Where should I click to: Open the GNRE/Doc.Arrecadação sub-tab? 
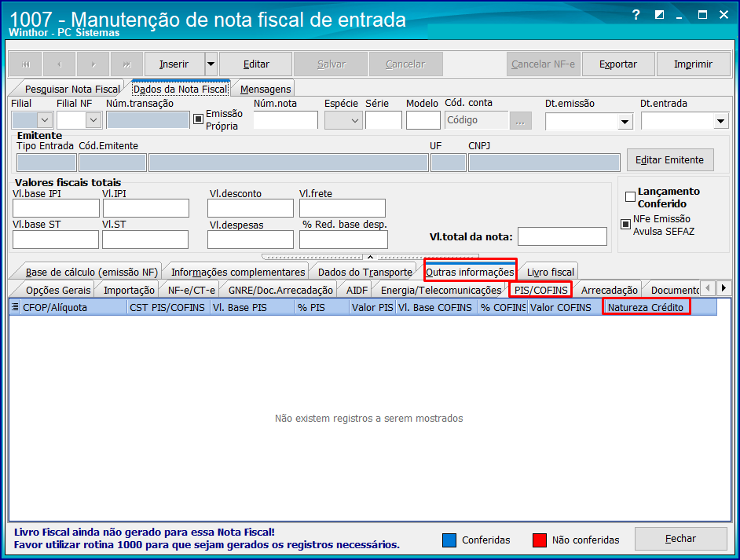[280, 290]
